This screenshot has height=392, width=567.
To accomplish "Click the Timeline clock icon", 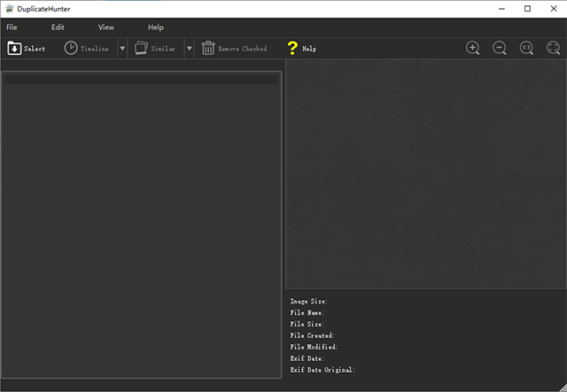I will point(71,48).
